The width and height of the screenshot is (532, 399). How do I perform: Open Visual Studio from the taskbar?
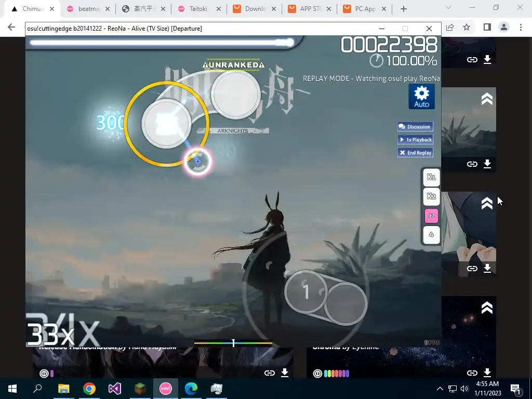pos(115,389)
